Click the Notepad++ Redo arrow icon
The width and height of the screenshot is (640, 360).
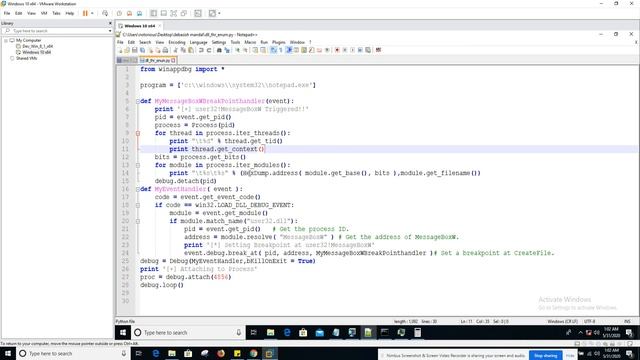(209, 50)
